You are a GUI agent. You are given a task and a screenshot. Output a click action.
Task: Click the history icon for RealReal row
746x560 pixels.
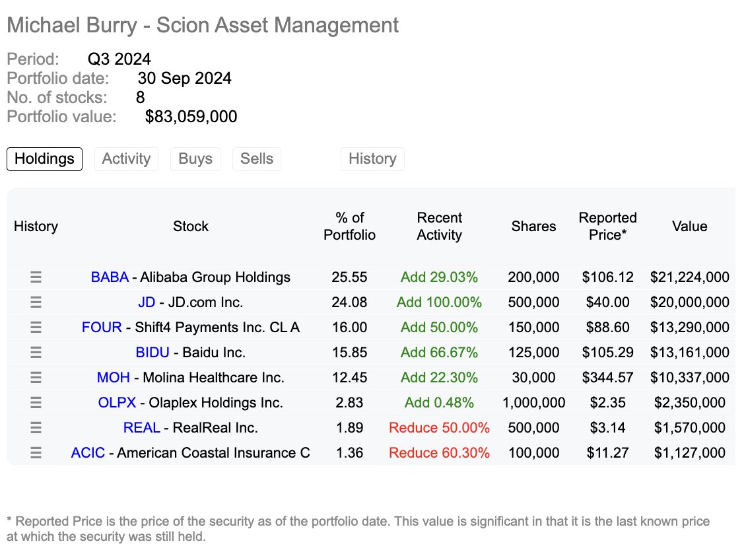pos(36,427)
